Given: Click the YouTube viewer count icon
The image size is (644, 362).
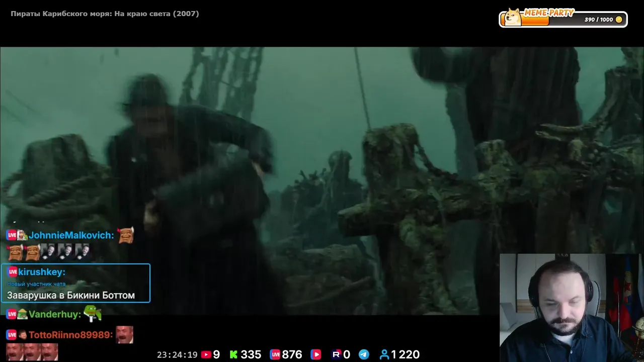Looking at the screenshot, I should coord(206,354).
